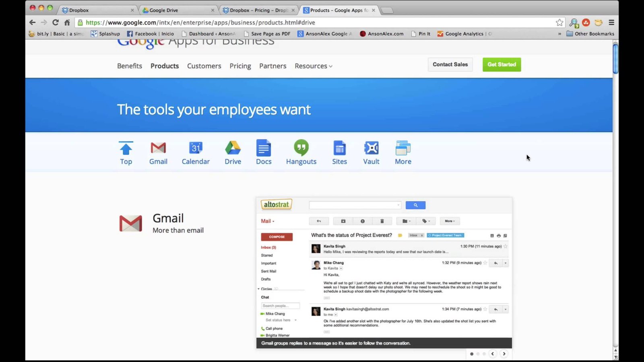The height and width of the screenshot is (362, 644).
Task: Click the blue search button in the Gmail preview
Action: pyautogui.click(x=415, y=205)
